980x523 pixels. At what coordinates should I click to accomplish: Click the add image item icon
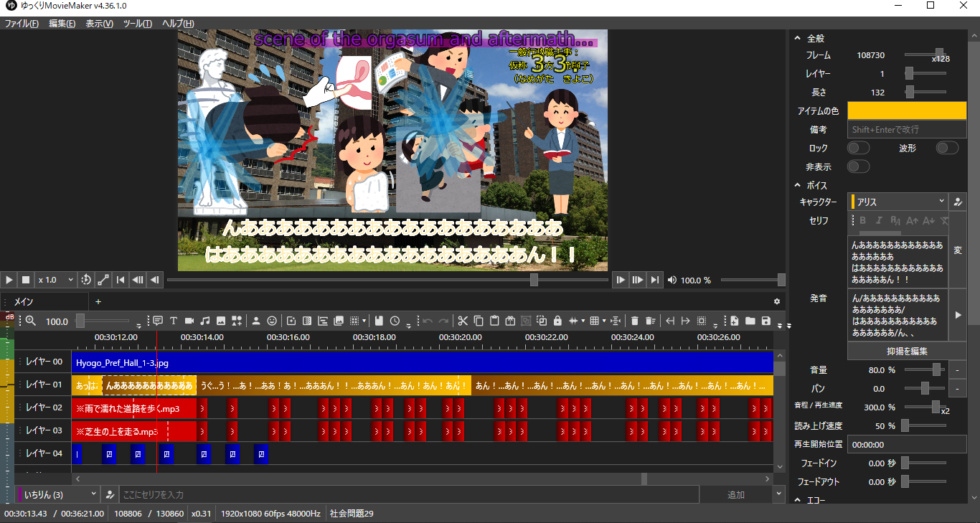pyautogui.click(x=221, y=321)
